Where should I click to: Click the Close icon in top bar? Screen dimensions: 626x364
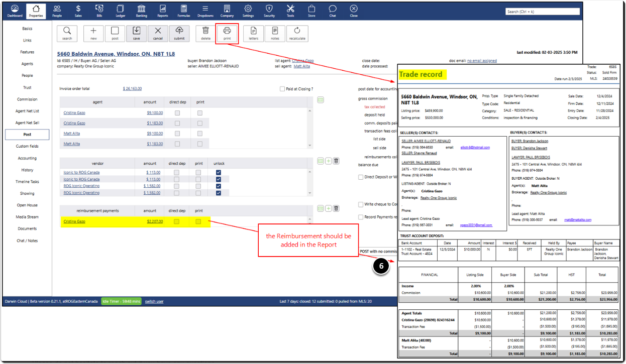[x=354, y=11]
